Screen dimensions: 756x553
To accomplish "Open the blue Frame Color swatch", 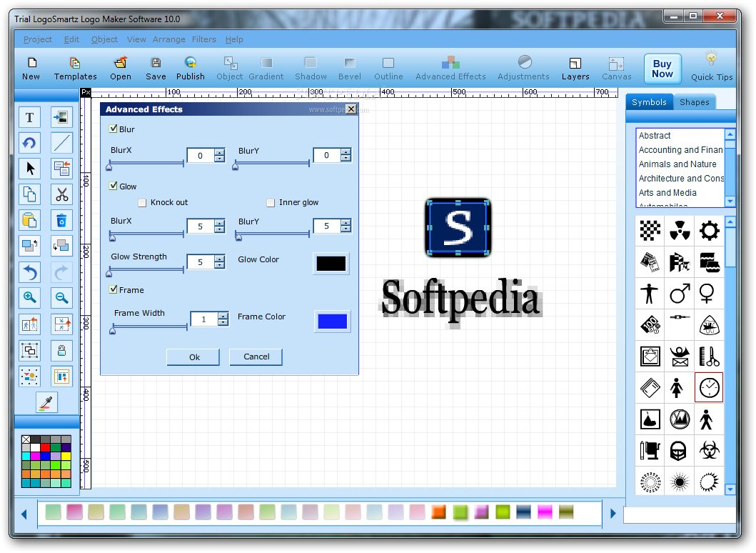I will coord(332,321).
